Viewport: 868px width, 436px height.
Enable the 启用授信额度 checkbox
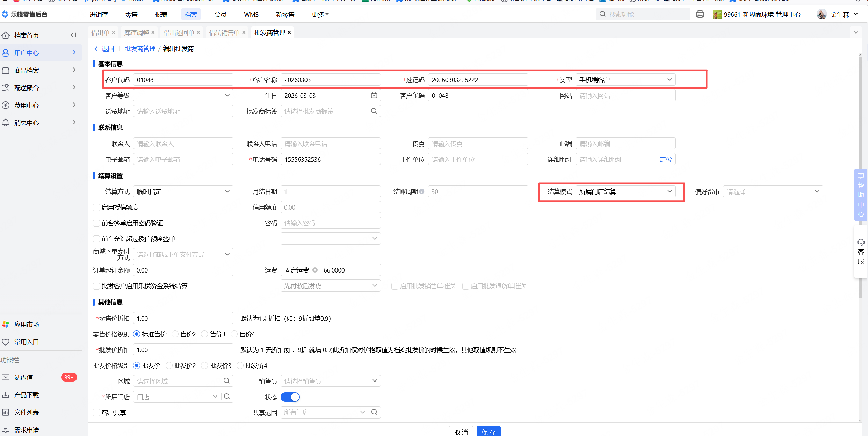(96, 208)
